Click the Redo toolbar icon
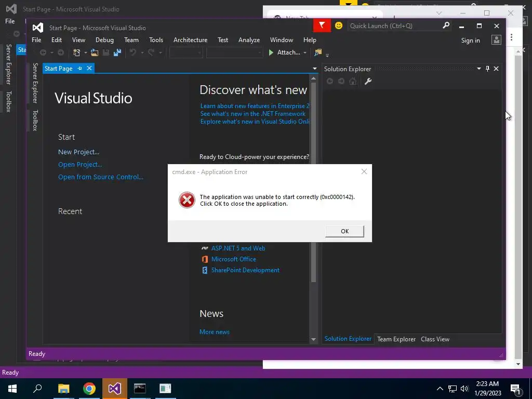Screen dimensions: 532x399 pyautogui.click(x=151, y=52)
